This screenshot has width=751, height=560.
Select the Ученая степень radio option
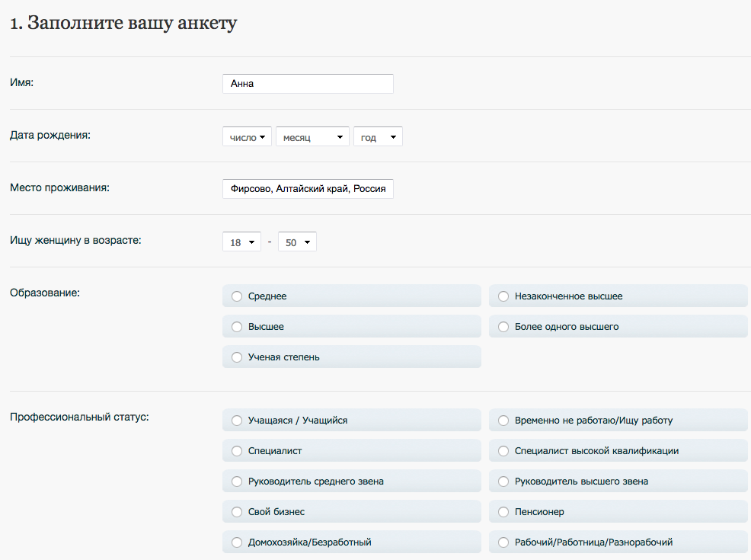click(x=352, y=357)
